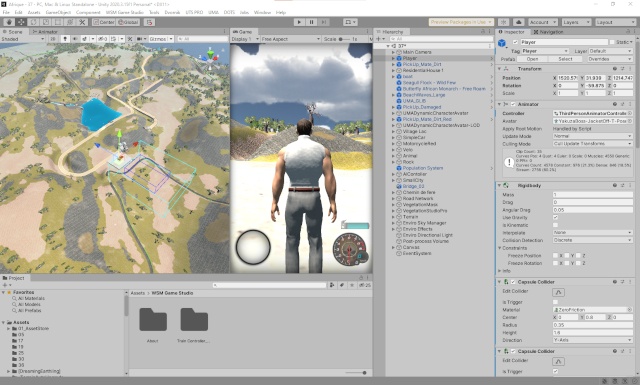Toggle Use Gravity checkbox
Image resolution: width=640 pixels, height=385 pixels.
point(555,217)
